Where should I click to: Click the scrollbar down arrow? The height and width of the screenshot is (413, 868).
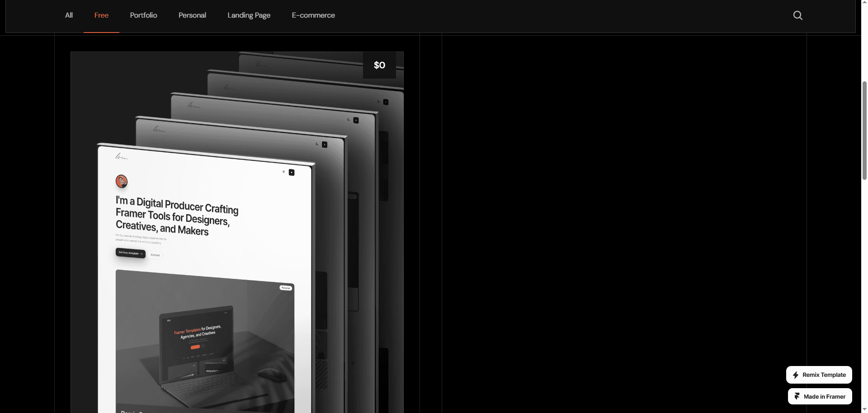click(x=864, y=409)
